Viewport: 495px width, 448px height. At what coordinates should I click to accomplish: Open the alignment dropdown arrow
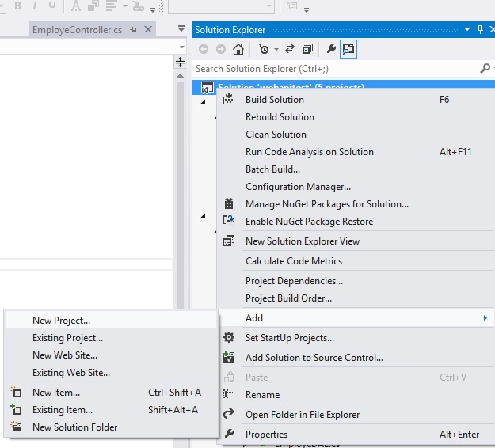point(125,6)
